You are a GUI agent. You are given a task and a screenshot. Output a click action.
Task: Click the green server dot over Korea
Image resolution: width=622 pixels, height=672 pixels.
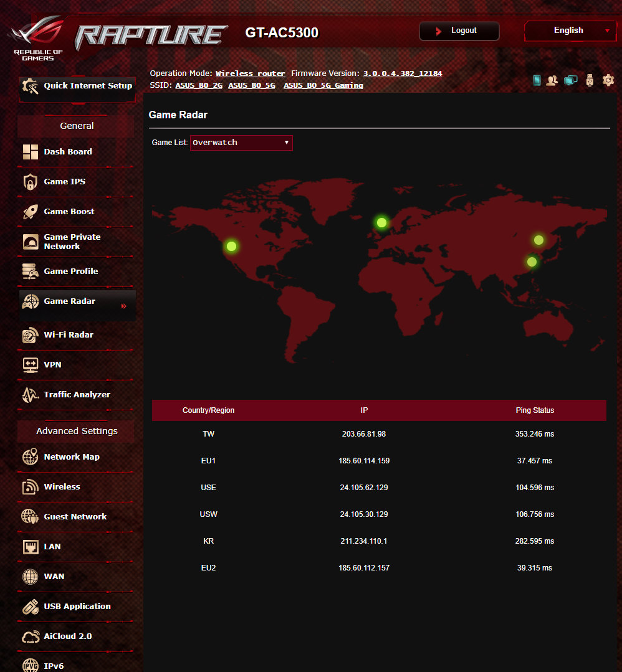pos(538,240)
